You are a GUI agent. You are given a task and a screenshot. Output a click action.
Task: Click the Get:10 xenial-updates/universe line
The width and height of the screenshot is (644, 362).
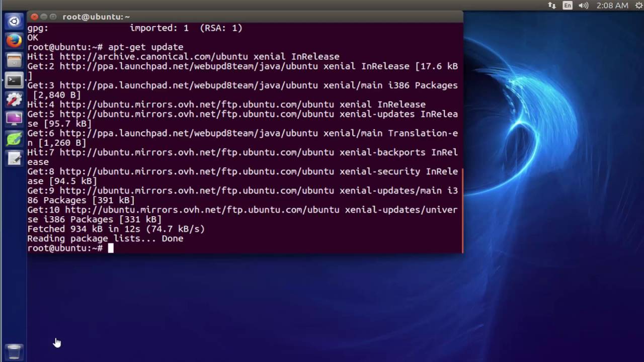(x=243, y=210)
